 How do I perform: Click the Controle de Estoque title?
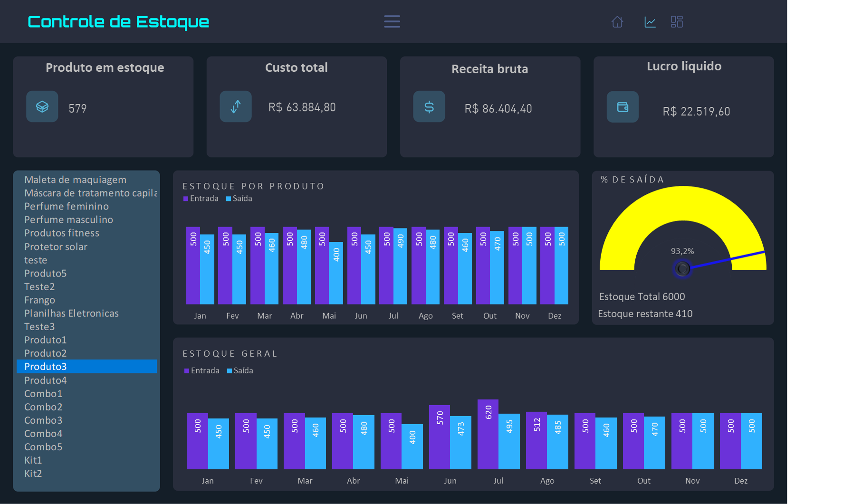point(118,21)
